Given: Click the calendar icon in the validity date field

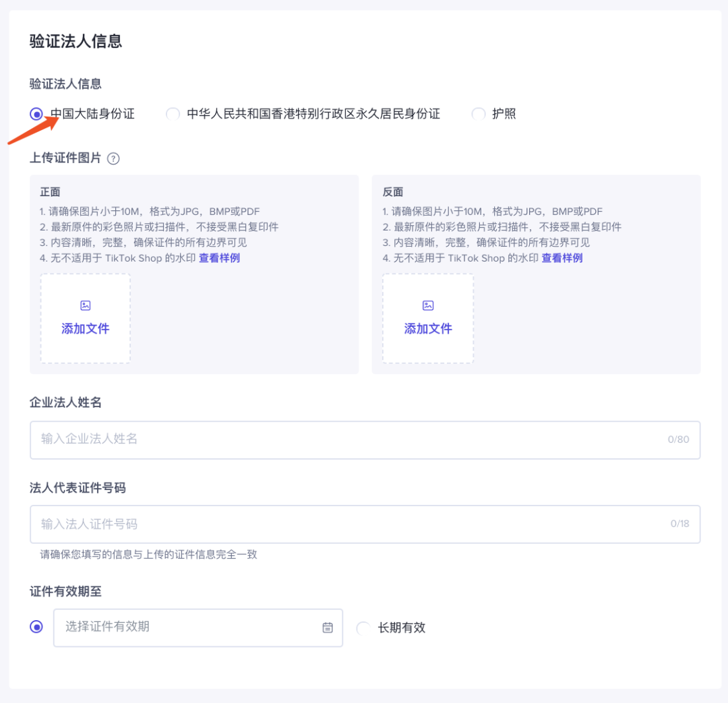Looking at the screenshot, I should [328, 628].
